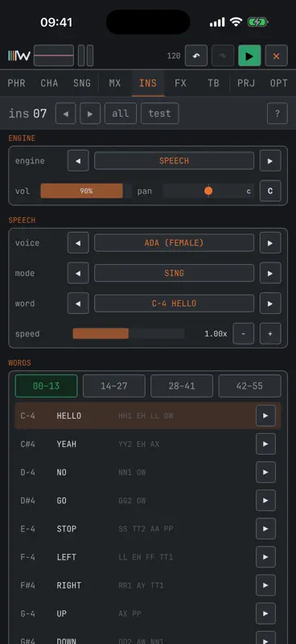
Task: Select the D-4 NO word row
Action: [148, 473]
